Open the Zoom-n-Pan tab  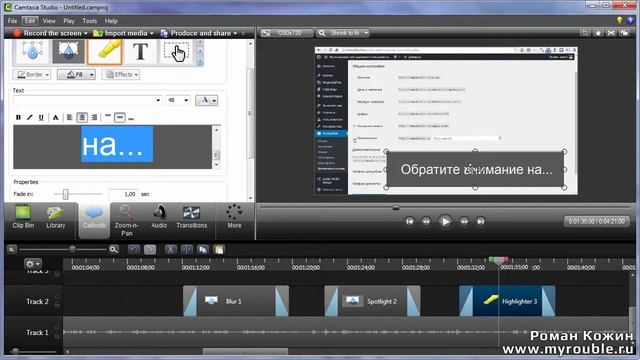127,220
